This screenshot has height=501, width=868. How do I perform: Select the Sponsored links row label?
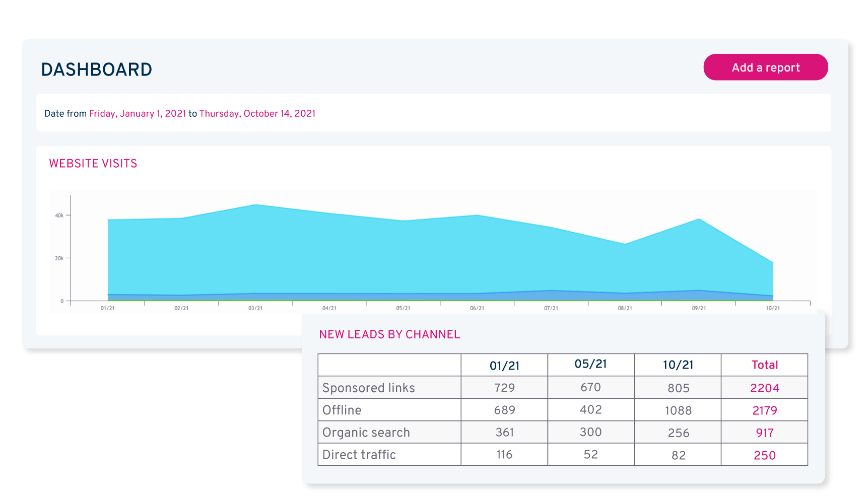(369, 388)
